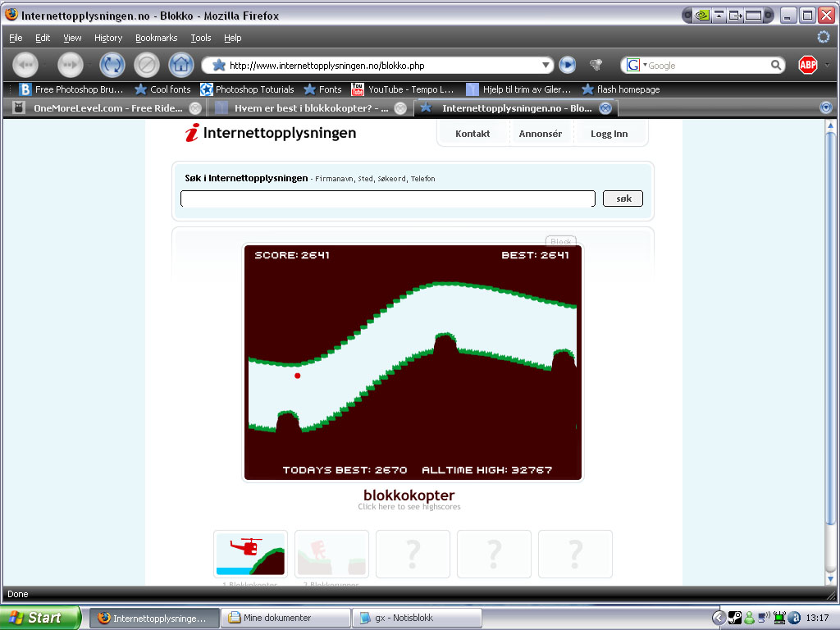The image size is (840, 630).
Task: Switch to gx - Notisblokk taskbar window
Action: (x=418, y=618)
